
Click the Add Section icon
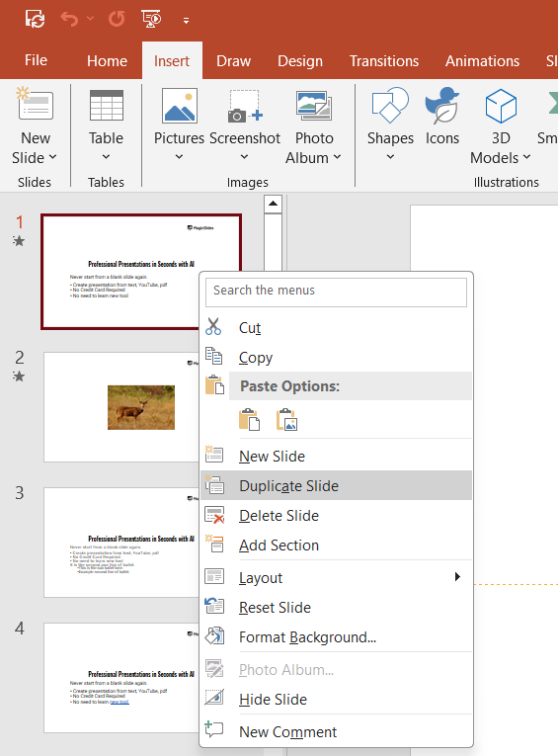click(214, 544)
